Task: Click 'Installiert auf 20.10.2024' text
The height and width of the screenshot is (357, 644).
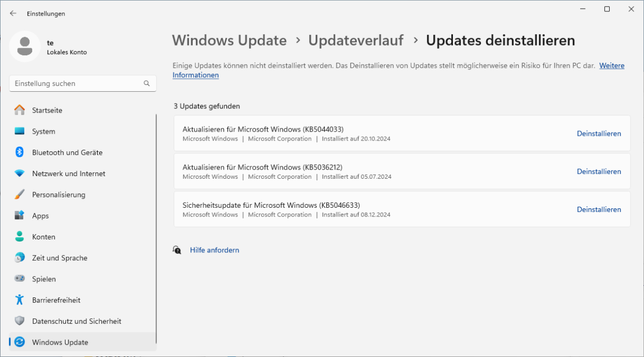Action: (x=356, y=139)
